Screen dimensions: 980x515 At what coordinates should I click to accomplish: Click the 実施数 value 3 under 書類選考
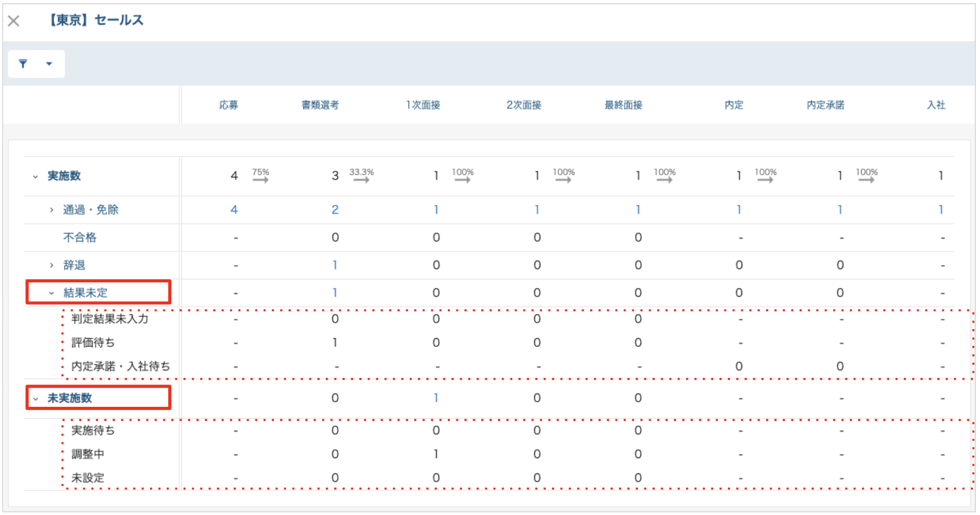tap(335, 176)
